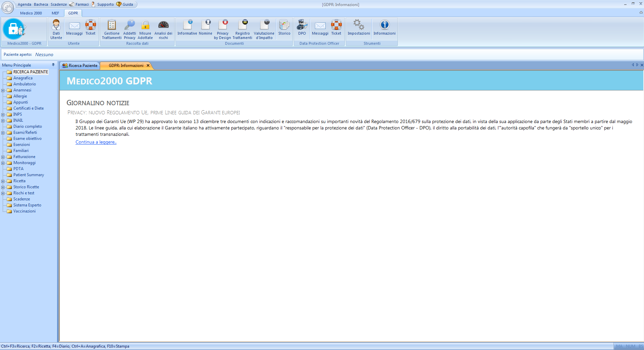The image size is (644, 350).
Task: Expand the Esami/Referti tree node
Action: 3,133
